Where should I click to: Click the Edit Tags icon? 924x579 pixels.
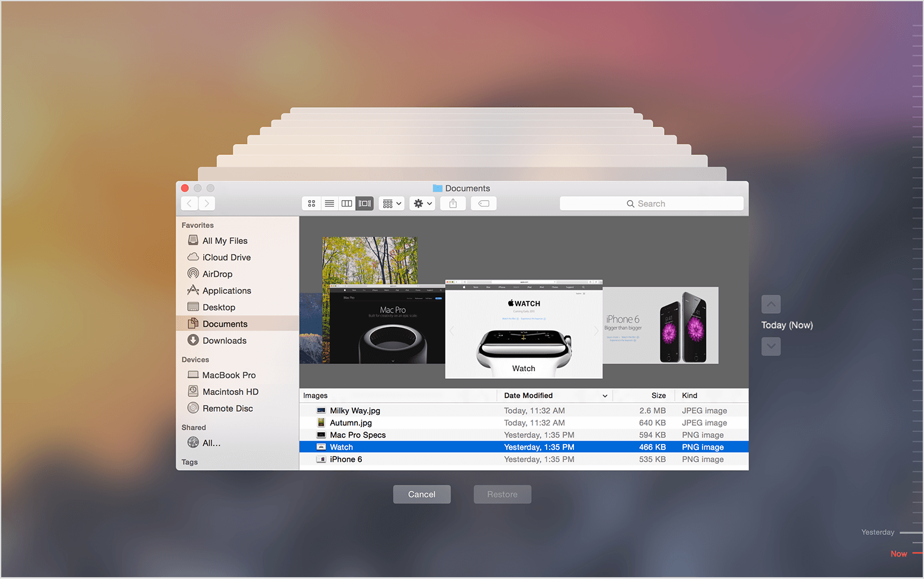(x=484, y=204)
